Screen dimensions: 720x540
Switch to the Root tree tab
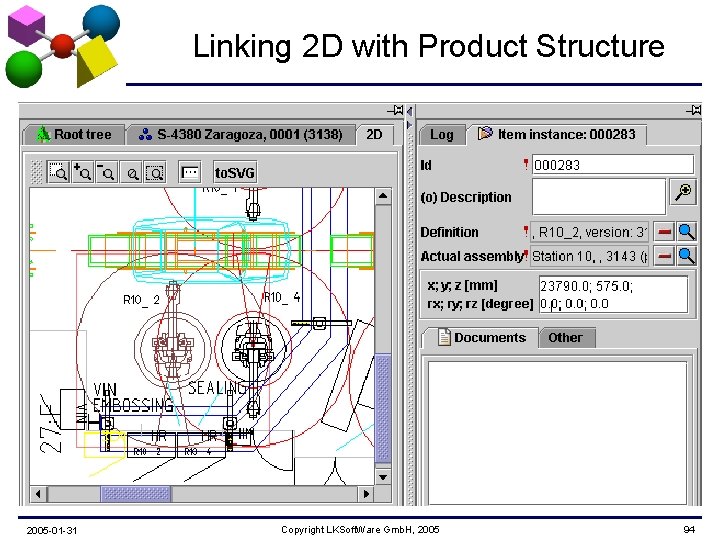point(74,135)
